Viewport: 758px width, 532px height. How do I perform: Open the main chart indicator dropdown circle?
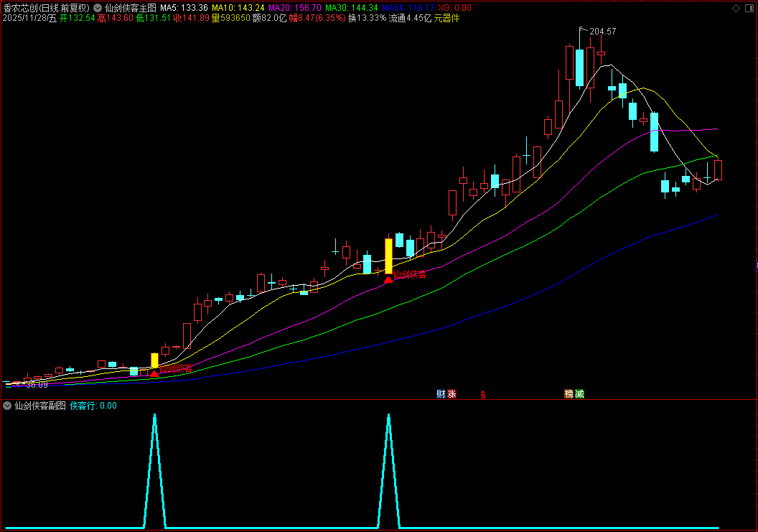pyautogui.click(x=98, y=8)
